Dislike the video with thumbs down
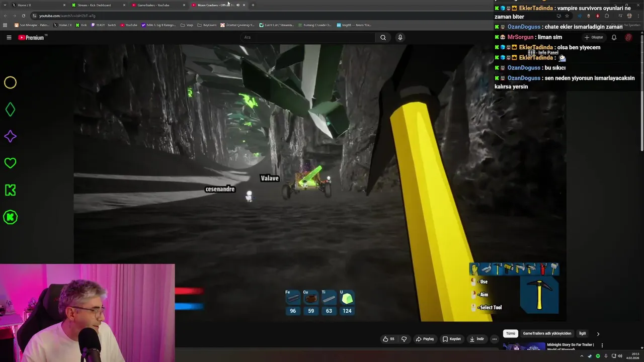 coord(404,339)
